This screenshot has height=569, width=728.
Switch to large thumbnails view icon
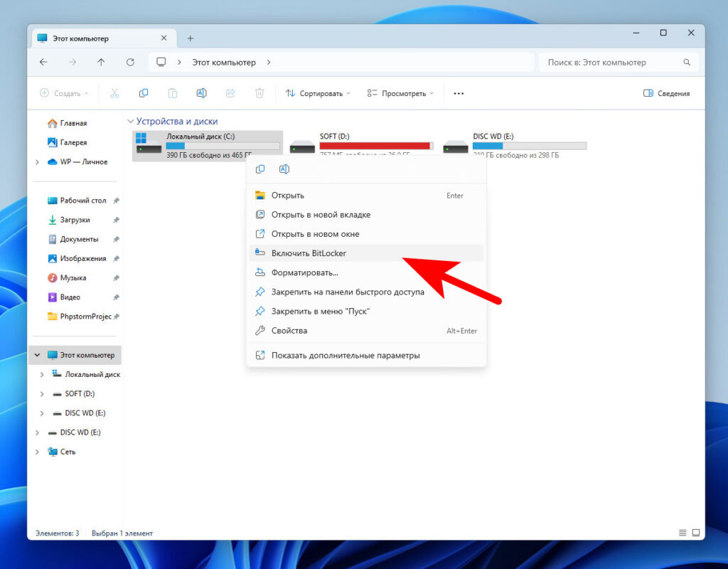(696, 533)
